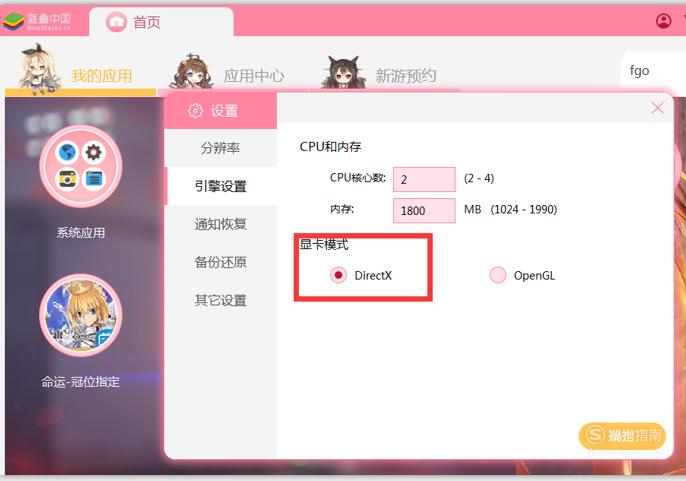Open the 备份还原 settings section
This screenshot has width=686, height=481.
pyautogui.click(x=220, y=262)
